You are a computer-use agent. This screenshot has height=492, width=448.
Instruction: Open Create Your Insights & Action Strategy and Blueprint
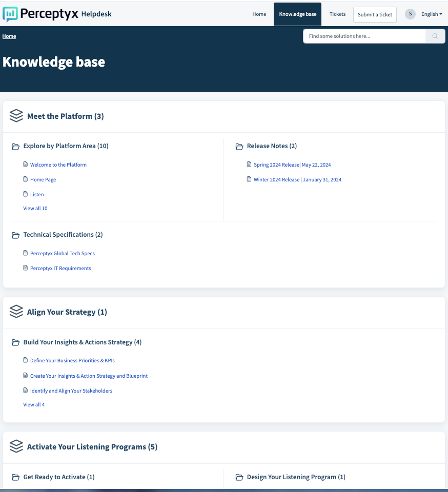[x=89, y=376]
